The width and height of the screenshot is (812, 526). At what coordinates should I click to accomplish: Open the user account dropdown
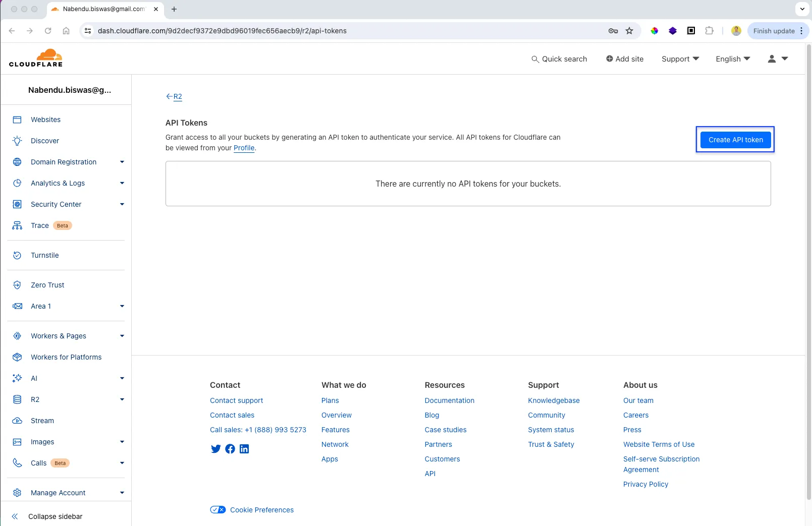778,59
